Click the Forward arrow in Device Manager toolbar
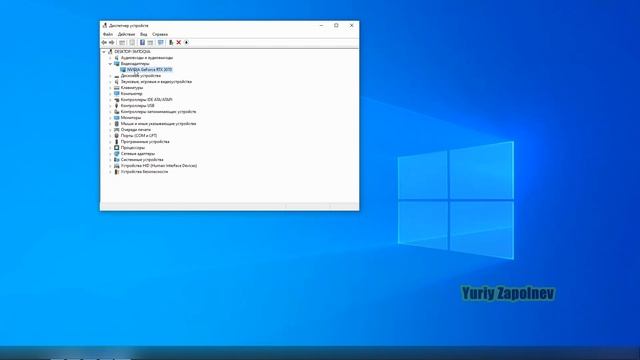Viewport: 640px width, 360px height. click(x=111, y=42)
